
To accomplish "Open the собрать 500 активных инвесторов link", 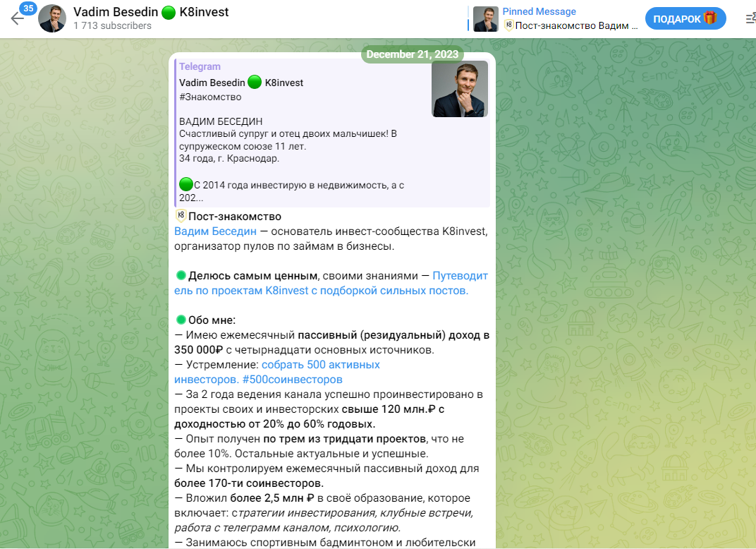I will point(276,372).
